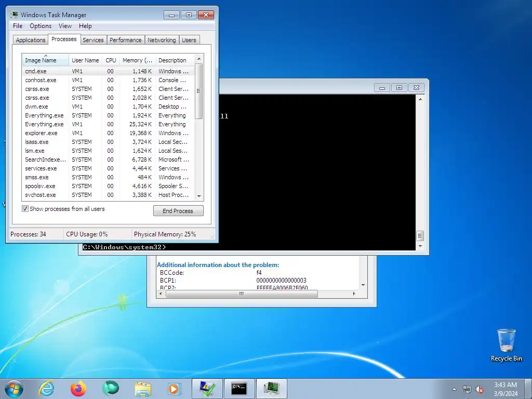Select the spoolsv.exe process row
The image size is (532, 399).
pyautogui.click(x=109, y=186)
